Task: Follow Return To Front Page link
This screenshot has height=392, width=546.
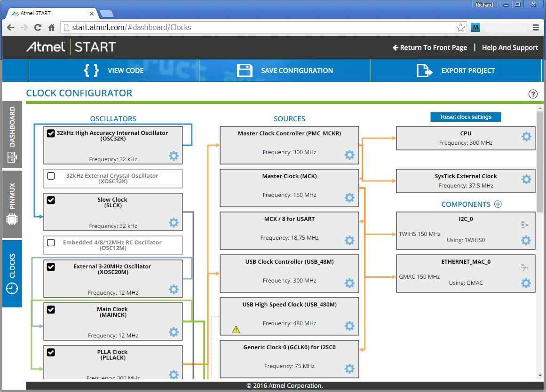Action: (430, 47)
